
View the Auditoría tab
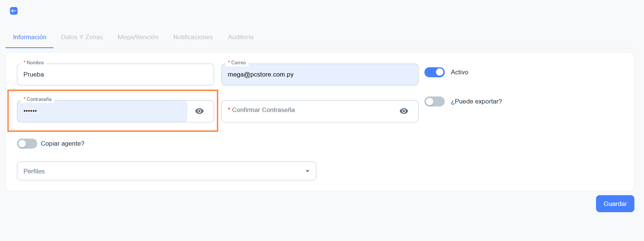click(x=241, y=37)
